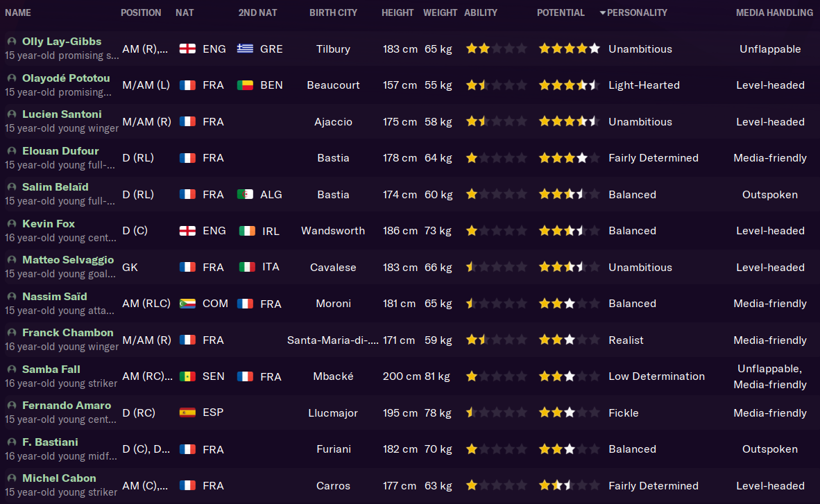Click the Comoros flag in Nassim Saïd's row

point(187,304)
